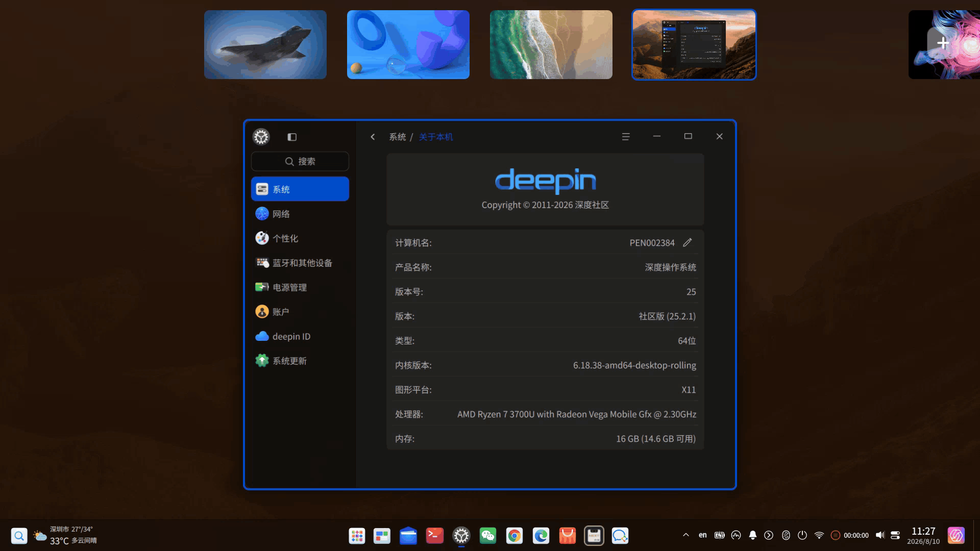Click the computer name PEN002384
The width and height of the screenshot is (980, 551).
point(652,243)
